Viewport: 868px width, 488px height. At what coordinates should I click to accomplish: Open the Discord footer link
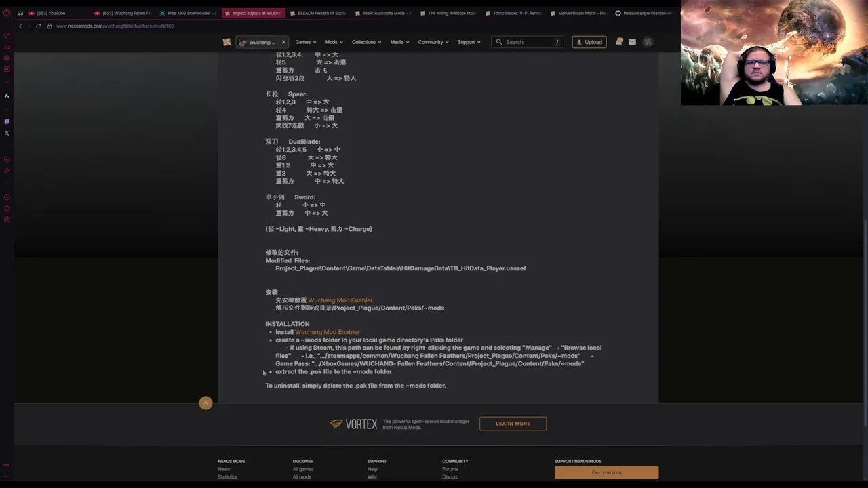pyautogui.click(x=450, y=477)
